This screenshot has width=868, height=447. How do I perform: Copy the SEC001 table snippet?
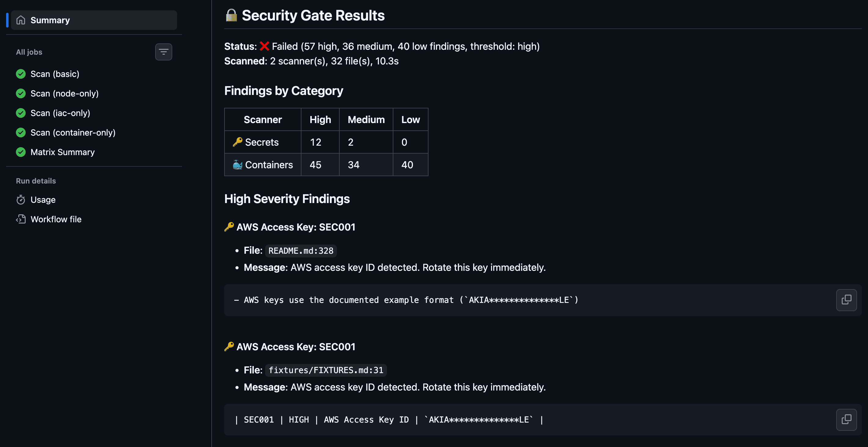point(846,420)
